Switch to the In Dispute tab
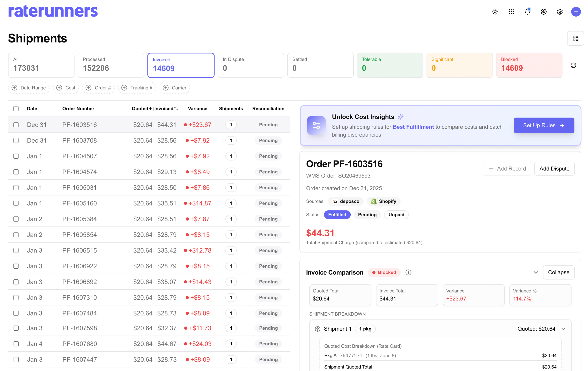588x371 pixels. click(x=250, y=65)
